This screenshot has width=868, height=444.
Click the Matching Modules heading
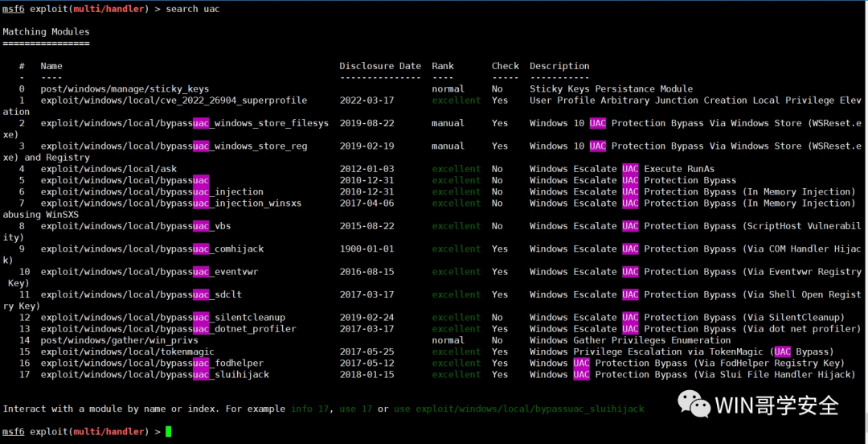[46, 31]
